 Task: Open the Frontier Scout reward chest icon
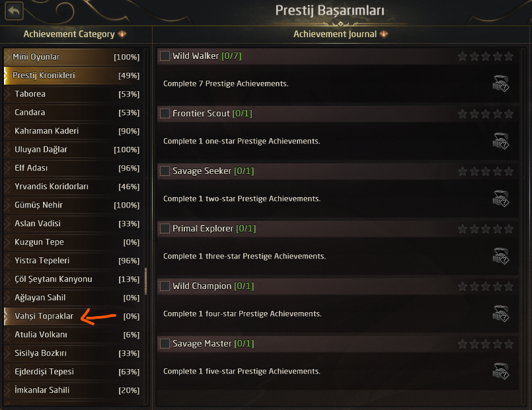click(x=500, y=142)
